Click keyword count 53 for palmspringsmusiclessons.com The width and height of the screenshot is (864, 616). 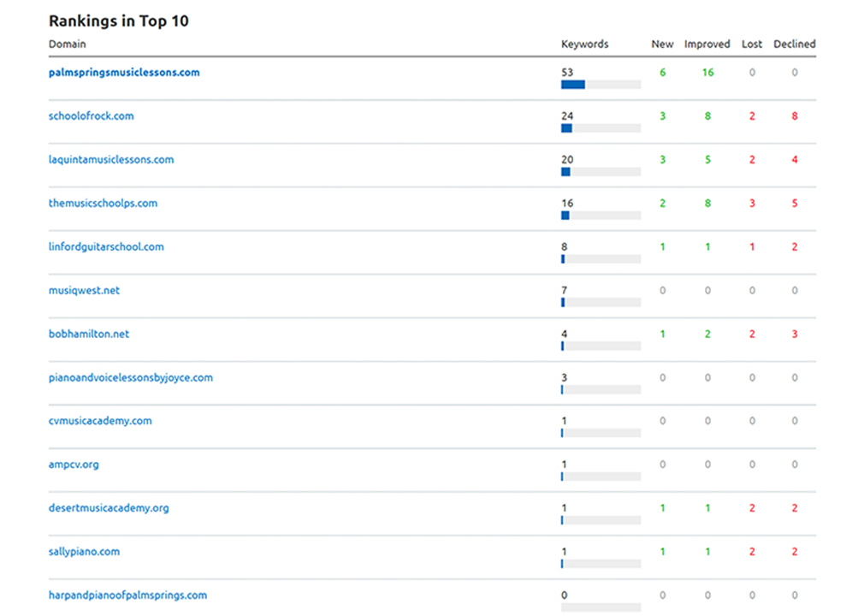tap(567, 72)
